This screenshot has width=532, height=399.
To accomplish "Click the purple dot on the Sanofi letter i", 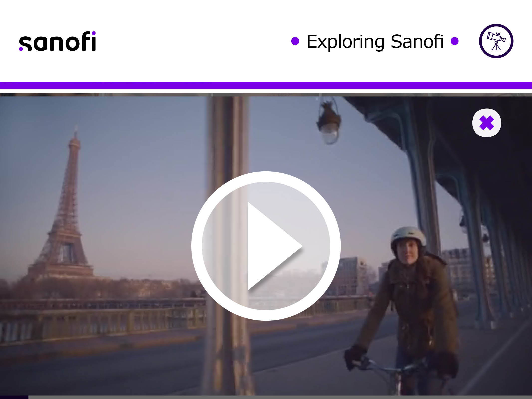I will click(93, 33).
